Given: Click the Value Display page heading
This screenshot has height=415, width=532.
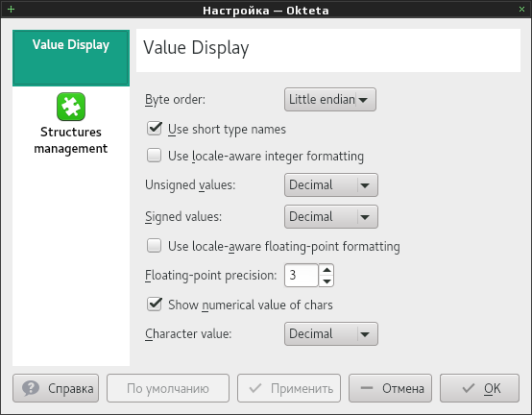Looking at the screenshot, I should [x=196, y=48].
